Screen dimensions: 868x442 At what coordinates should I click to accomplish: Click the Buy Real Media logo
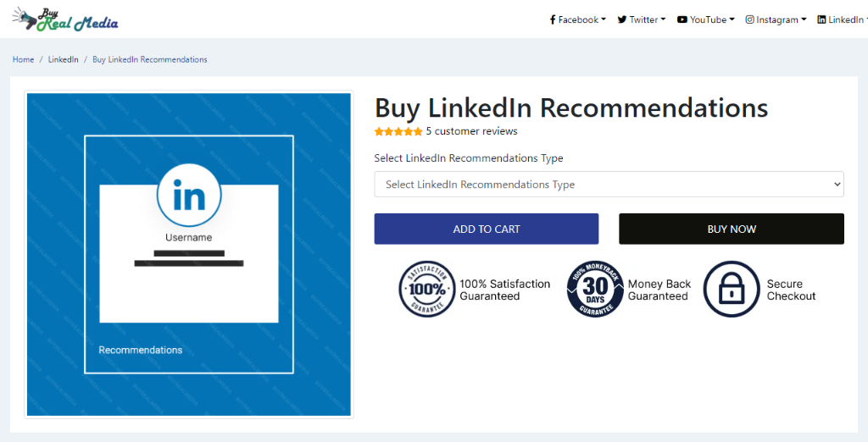click(x=65, y=19)
